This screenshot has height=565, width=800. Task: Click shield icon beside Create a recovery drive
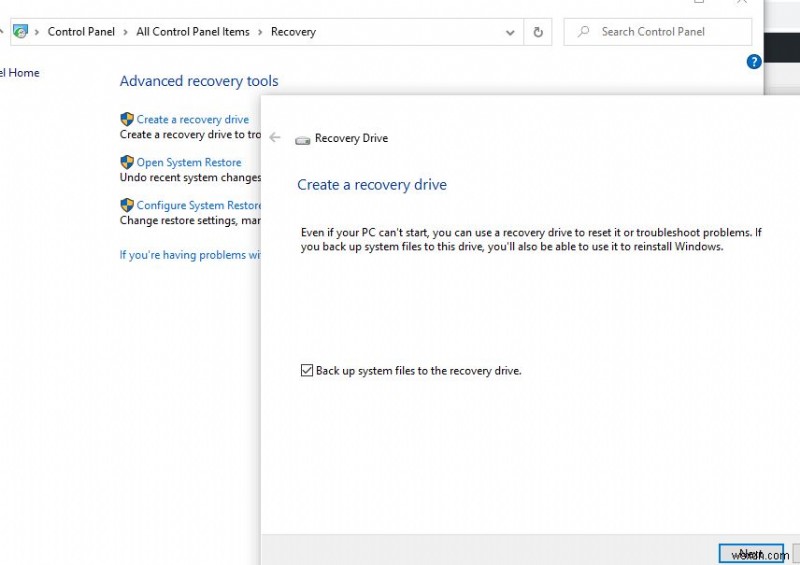point(127,119)
